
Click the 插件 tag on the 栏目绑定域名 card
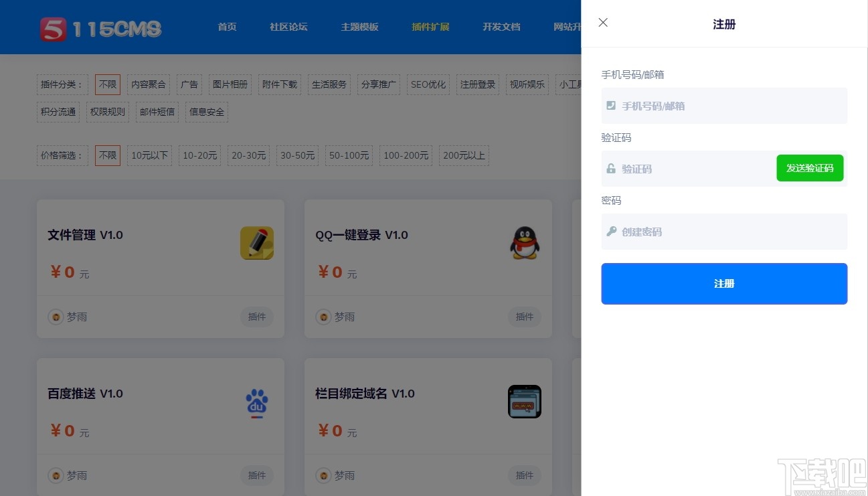(525, 475)
